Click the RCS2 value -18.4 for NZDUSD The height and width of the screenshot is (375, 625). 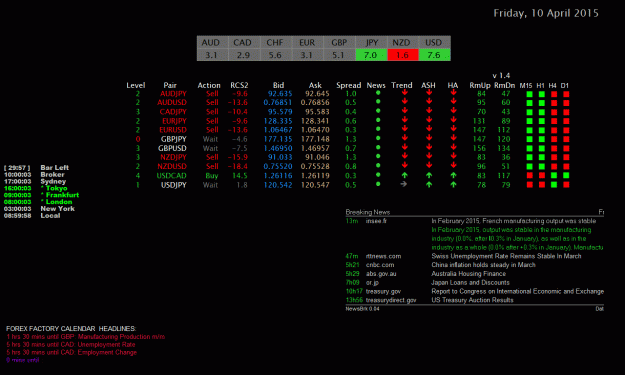[x=238, y=166]
